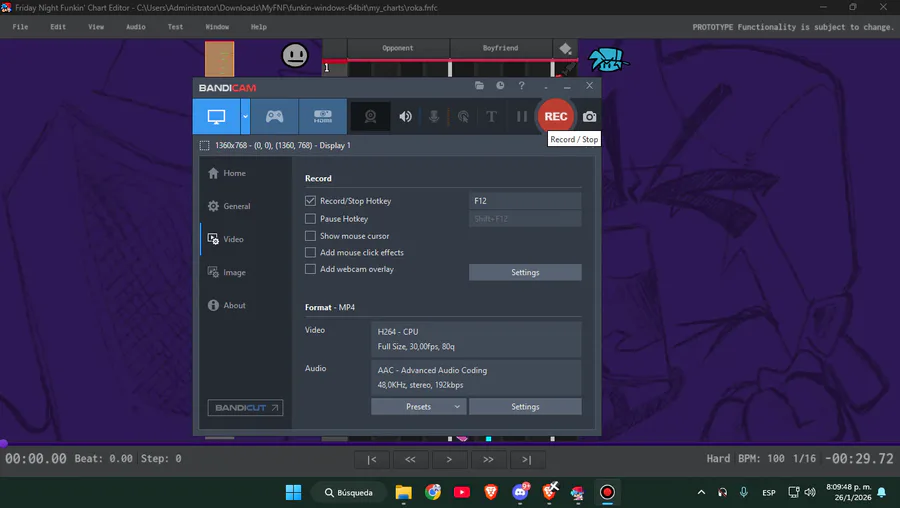Click the pause recording icon
The image size is (900, 508).
[521, 117]
